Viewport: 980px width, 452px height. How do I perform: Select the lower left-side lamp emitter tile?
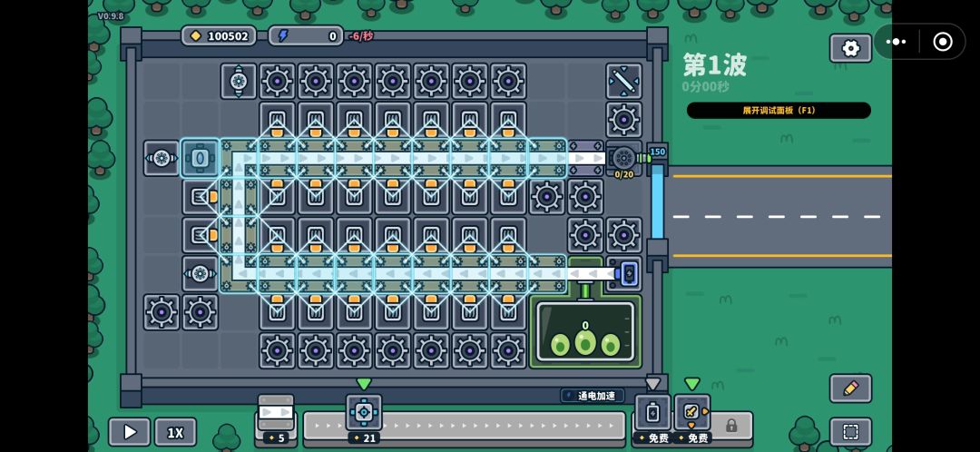(x=200, y=235)
